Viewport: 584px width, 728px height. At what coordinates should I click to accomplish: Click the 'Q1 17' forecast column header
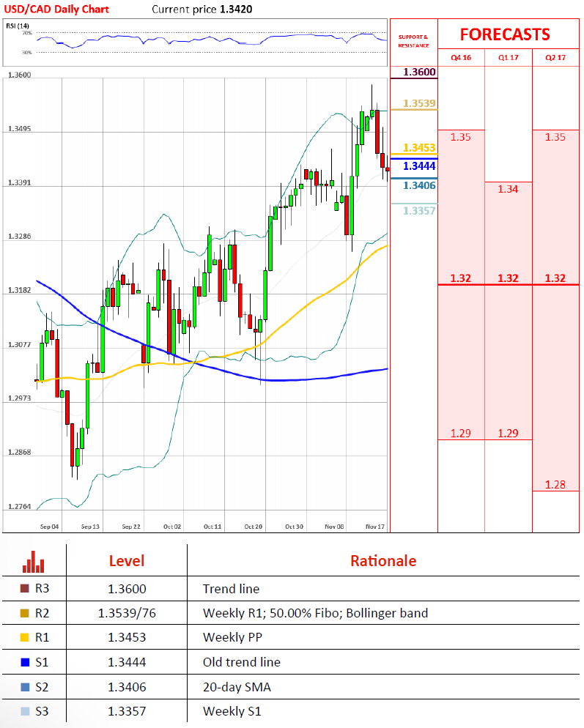click(x=509, y=58)
